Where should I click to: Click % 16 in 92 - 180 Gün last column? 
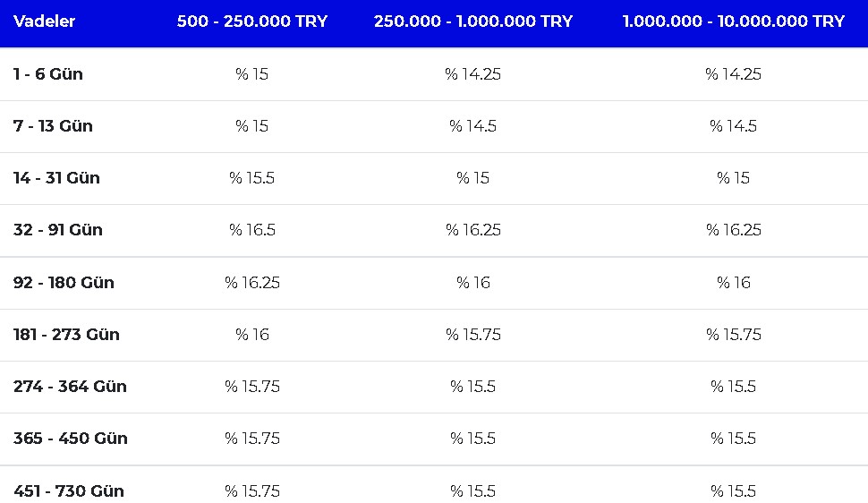734,283
